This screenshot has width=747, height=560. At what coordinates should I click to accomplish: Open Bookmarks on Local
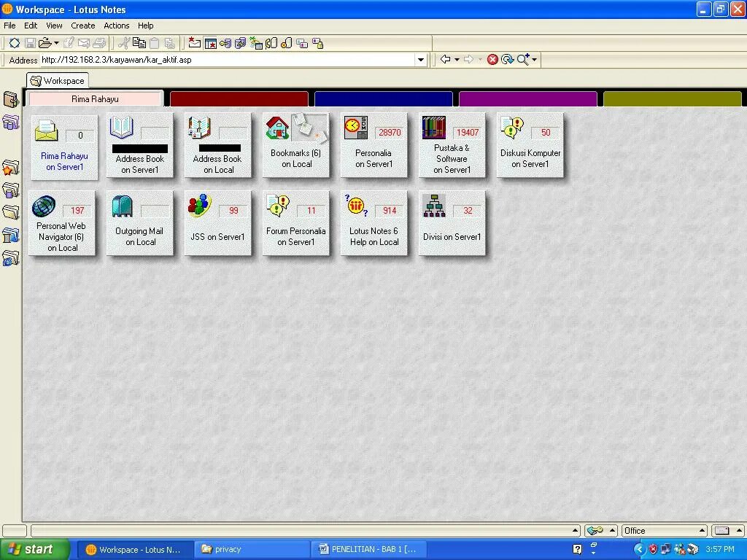[x=296, y=144]
